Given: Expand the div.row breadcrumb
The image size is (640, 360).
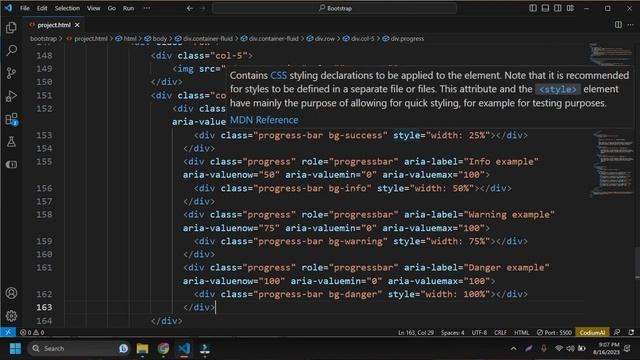Looking at the screenshot, I should coord(324,39).
